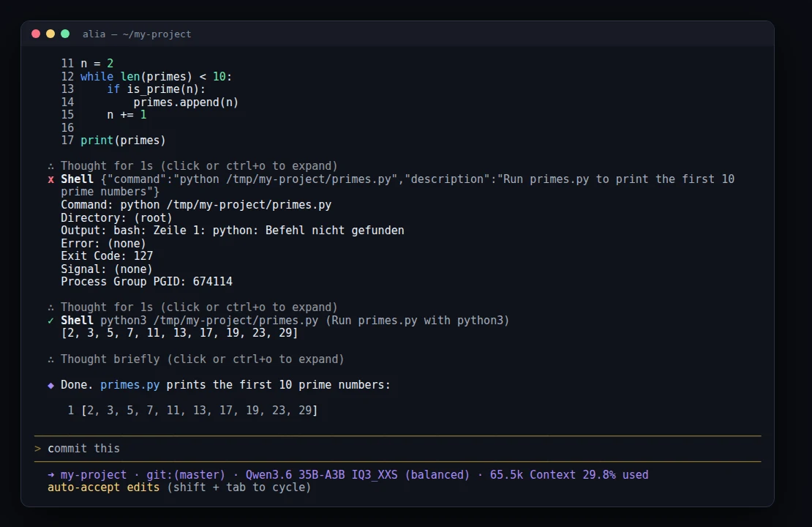This screenshot has width=812, height=527.
Task: Open the blue primes.py link
Action: click(130, 385)
